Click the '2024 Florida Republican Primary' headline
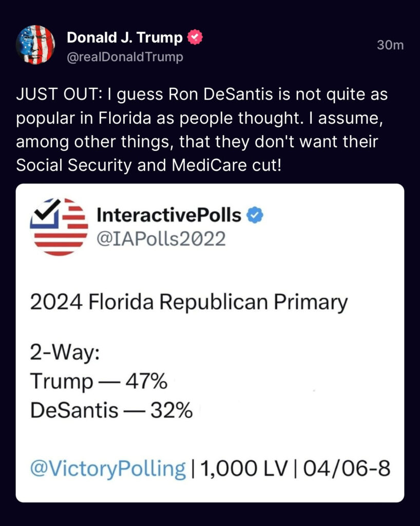The image size is (420, 526). pyautogui.click(x=189, y=302)
